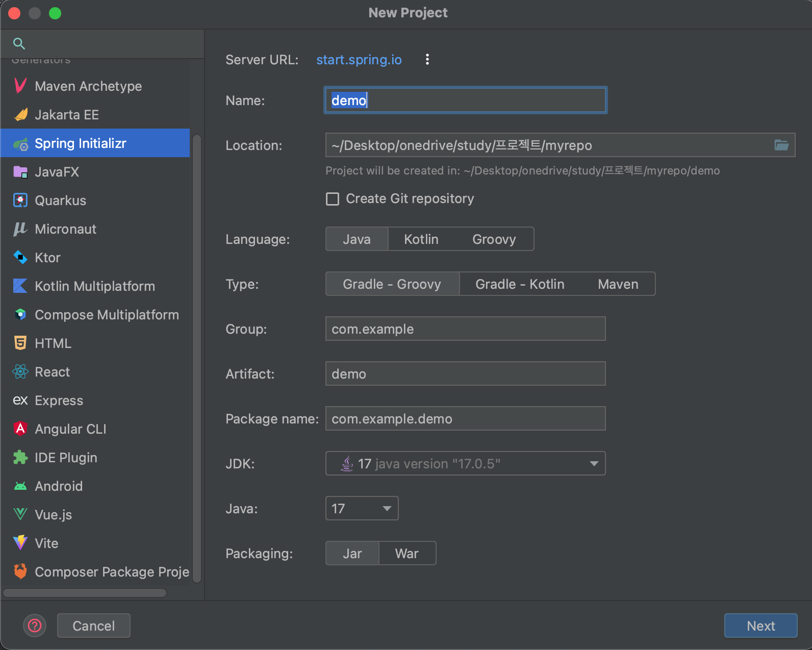The image size is (812, 650).
Task: Select Maven Archetype generator
Action: click(95, 86)
